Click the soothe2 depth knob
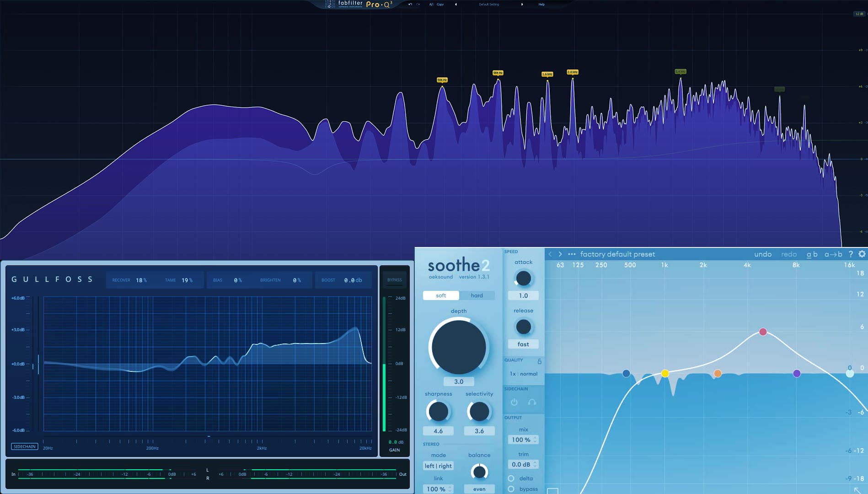The height and width of the screenshot is (494, 868). 459,347
